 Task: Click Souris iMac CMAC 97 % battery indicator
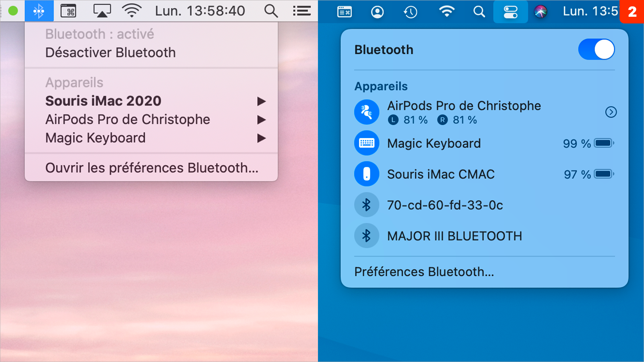[589, 174]
